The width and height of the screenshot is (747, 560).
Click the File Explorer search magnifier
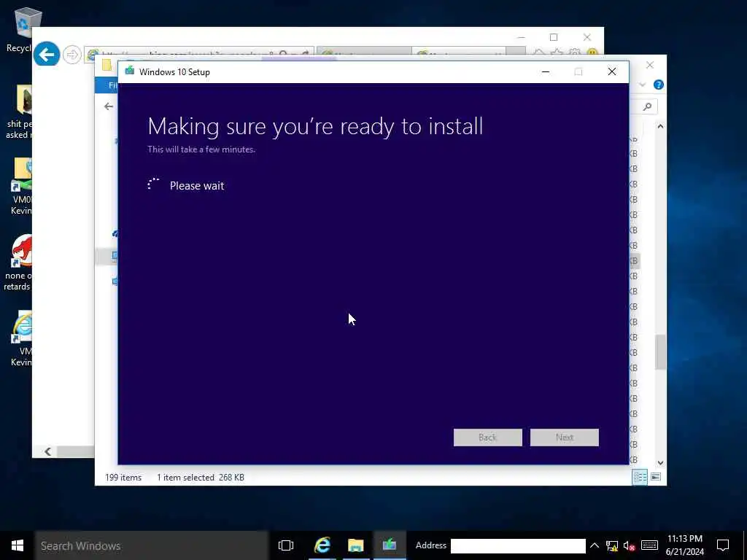click(x=647, y=106)
